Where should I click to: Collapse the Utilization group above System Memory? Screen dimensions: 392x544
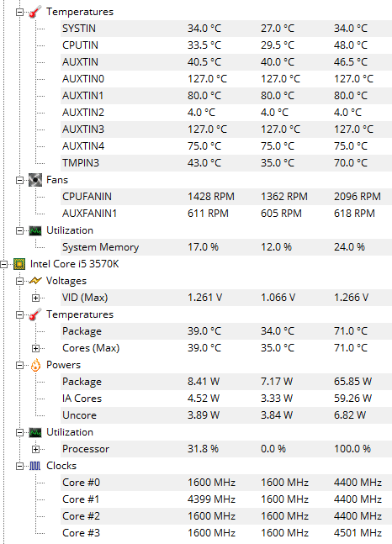(x=19, y=230)
